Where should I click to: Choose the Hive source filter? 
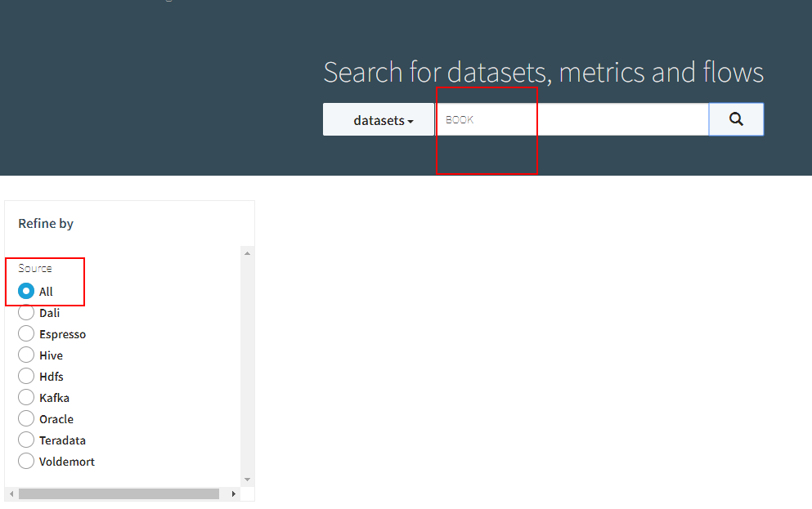coord(25,355)
